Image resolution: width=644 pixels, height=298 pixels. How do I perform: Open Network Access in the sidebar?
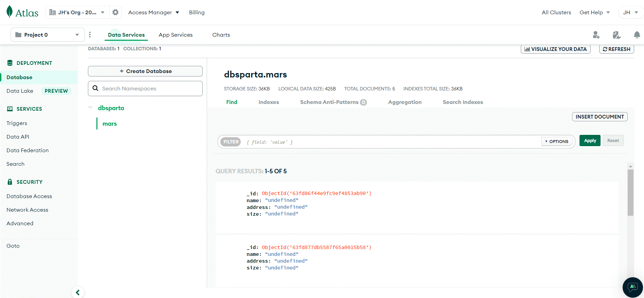(x=27, y=210)
